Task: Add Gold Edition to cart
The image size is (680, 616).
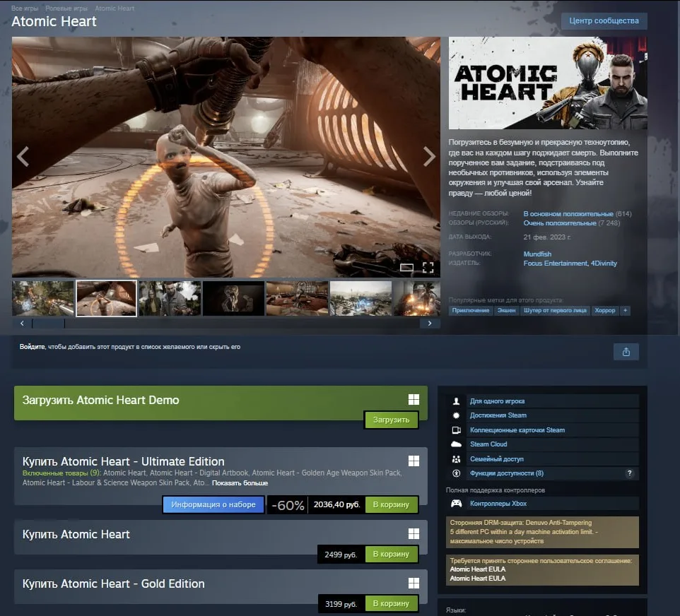Action: (391, 603)
